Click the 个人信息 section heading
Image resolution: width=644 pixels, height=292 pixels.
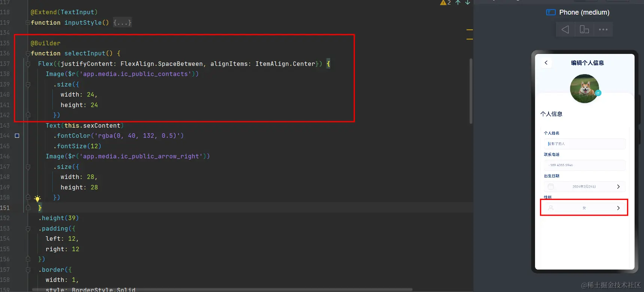(551, 114)
